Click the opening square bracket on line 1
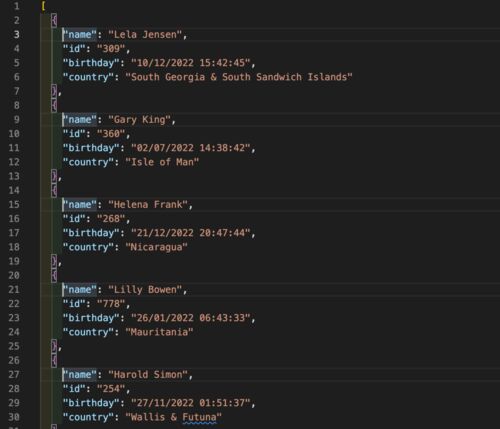Screen dimensions: 500x429 pos(43,6)
